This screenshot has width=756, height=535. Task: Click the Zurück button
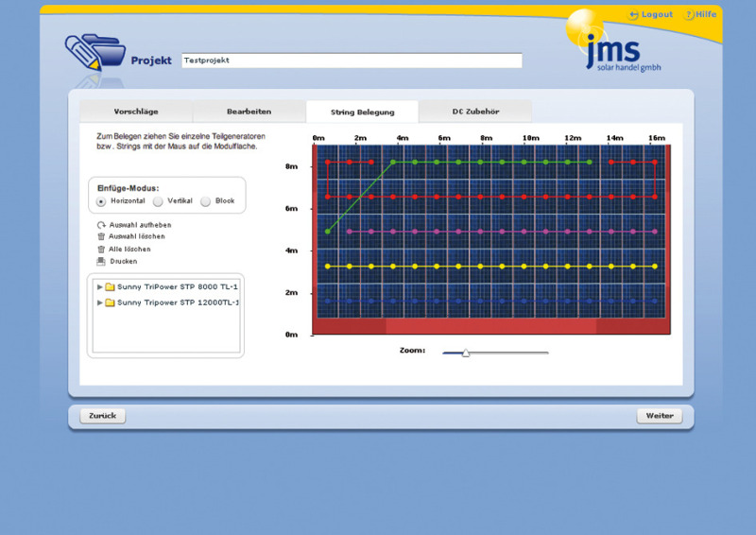[103, 416]
